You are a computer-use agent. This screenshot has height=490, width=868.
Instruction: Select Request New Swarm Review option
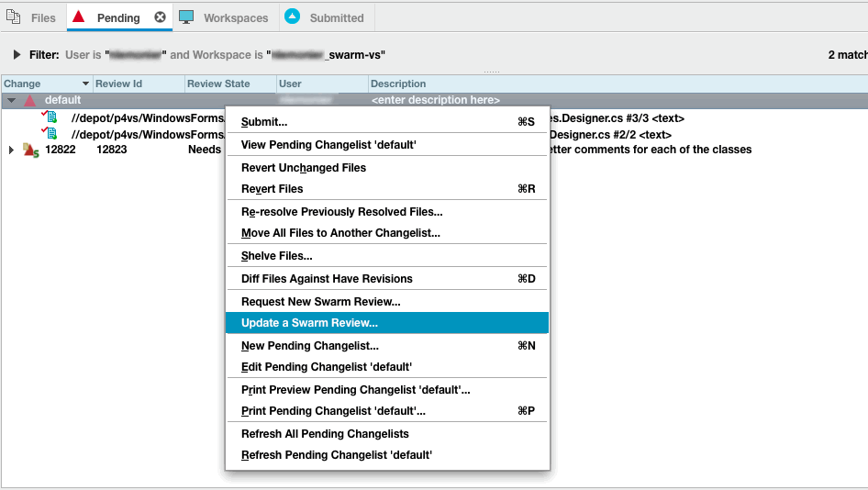320,301
